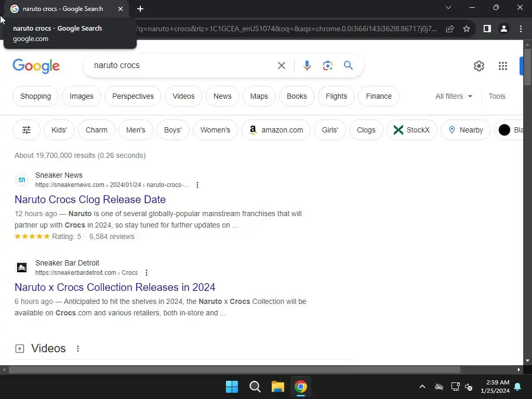The height and width of the screenshot is (399, 532).
Task: Select the black color filter chip
Action: pos(509,130)
